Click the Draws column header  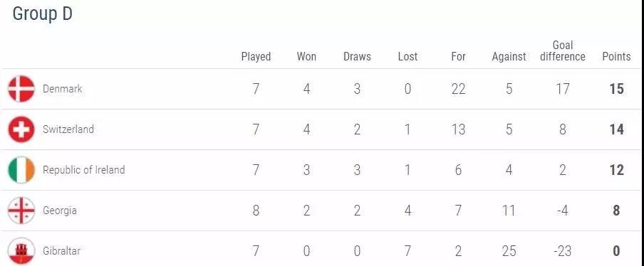[x=357, y=57]
